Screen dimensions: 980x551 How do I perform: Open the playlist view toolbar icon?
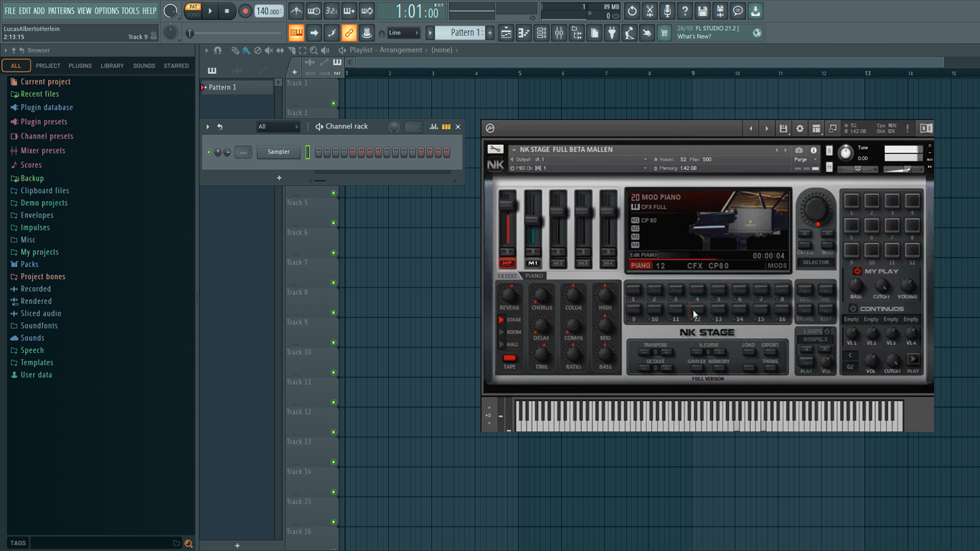pos(506,33)
